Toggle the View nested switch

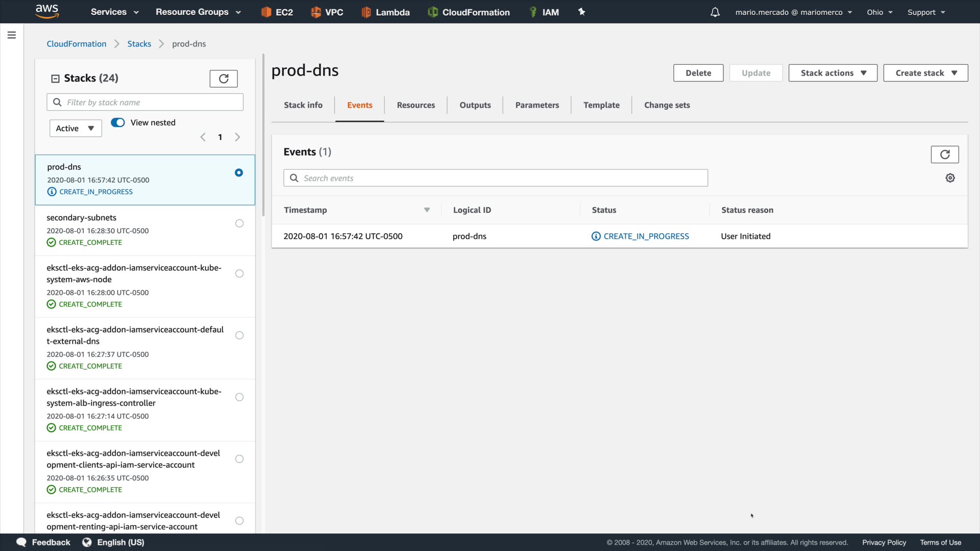coord(118,122)
